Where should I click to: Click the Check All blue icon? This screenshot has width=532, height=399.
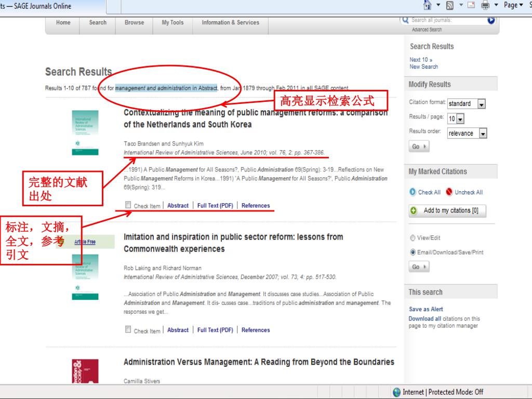(x=413, y=192)
